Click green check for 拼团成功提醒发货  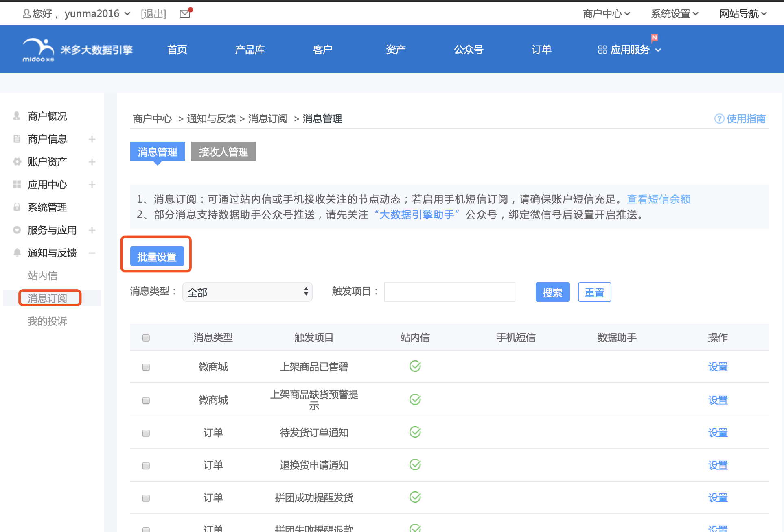click(415, 497)
